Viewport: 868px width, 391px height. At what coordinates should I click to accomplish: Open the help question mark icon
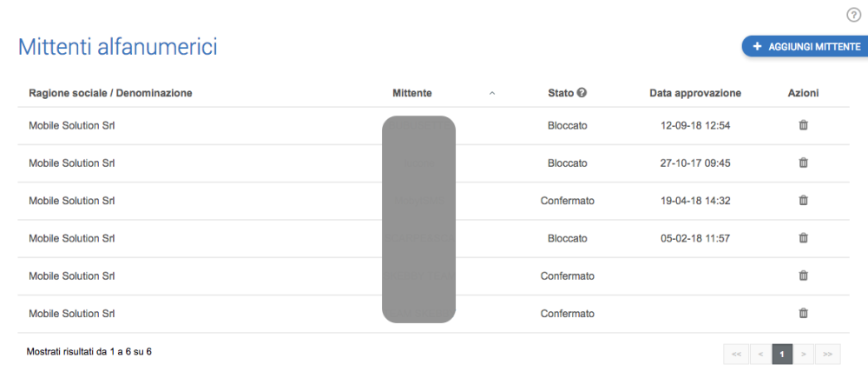853,15
